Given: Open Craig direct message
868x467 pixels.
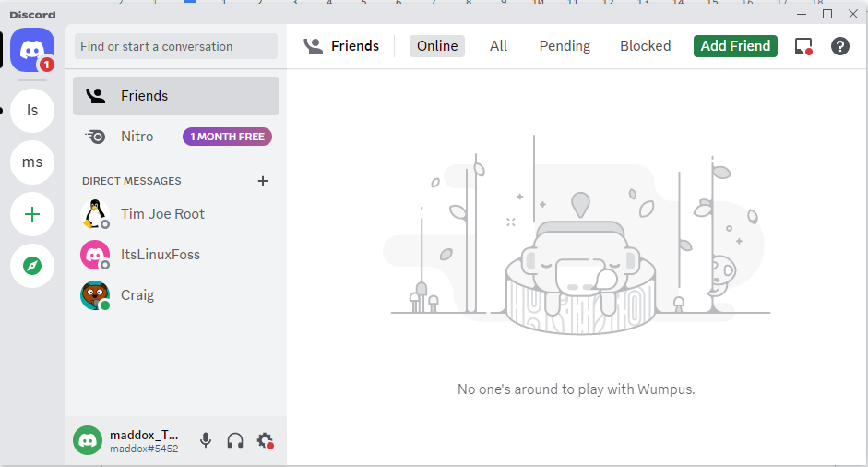Looking at the screenshot, I should click(x=176, y=295).
